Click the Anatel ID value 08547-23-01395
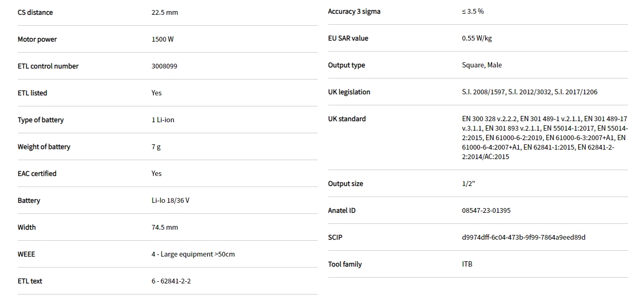The height and width of the screenshot is (295, 644). click(486, 211)
